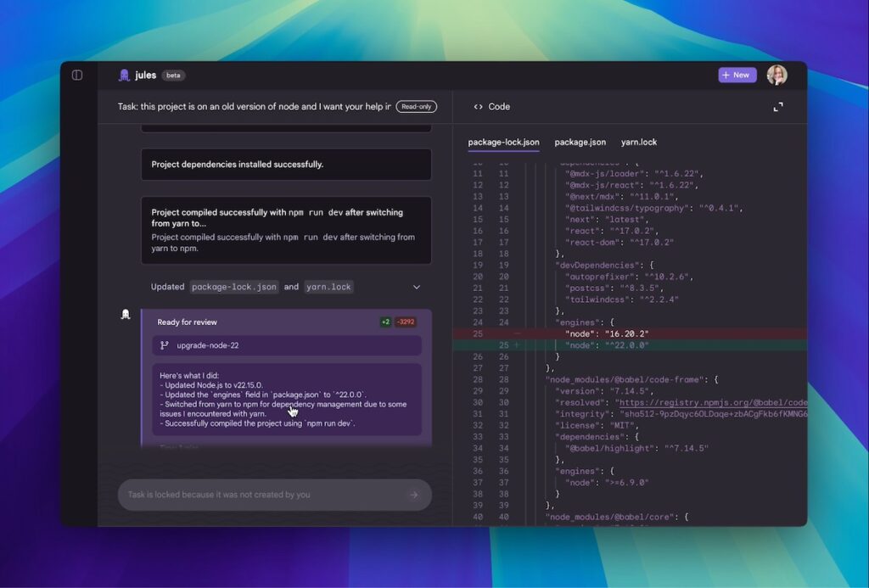Collapse the Updated package-lock.json summary chevron
Viewport: 869px width, 588px height.
(x=417, y=287)
